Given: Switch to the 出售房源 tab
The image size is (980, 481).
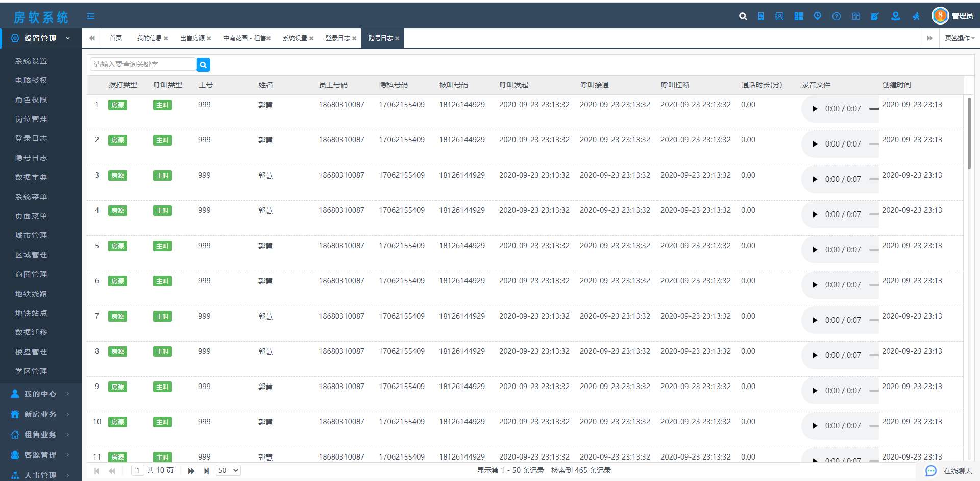Looking at the screenshot, I should [192, 38].
